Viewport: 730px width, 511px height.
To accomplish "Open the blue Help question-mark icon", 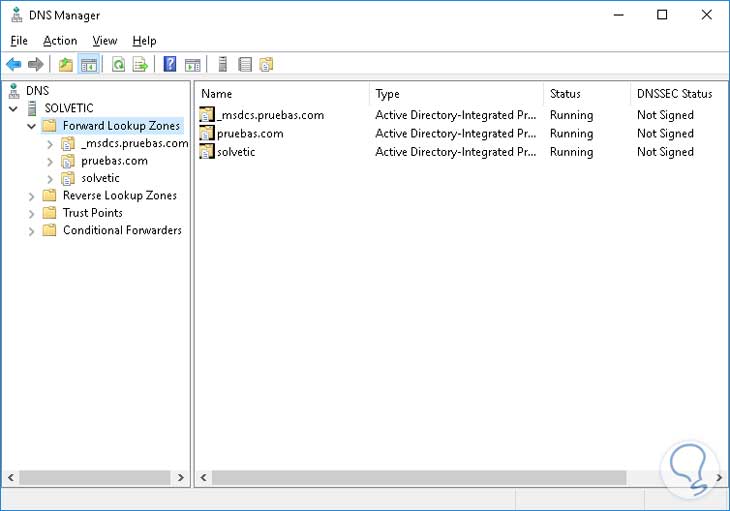I will 170,64.
